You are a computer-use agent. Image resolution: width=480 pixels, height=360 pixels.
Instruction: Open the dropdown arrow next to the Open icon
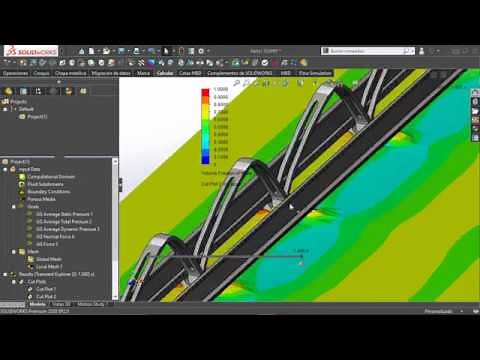[113, 51]
